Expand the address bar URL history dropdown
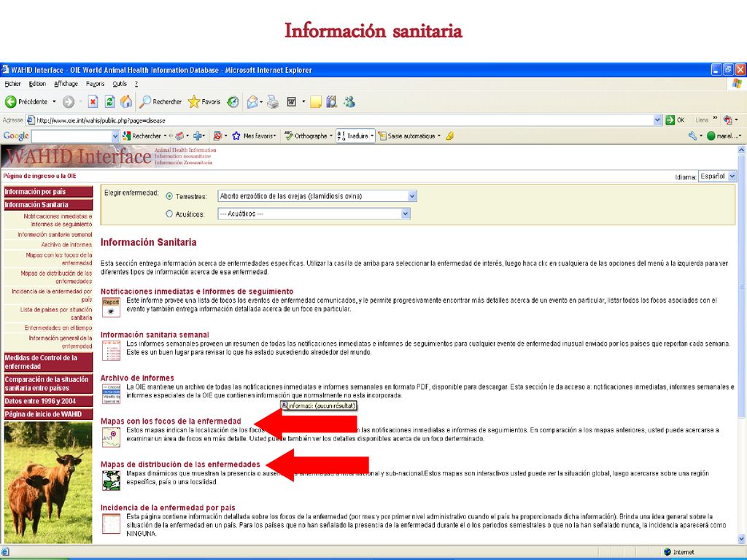This screenshot has width=747, height=560. click(x=657, y=120)
